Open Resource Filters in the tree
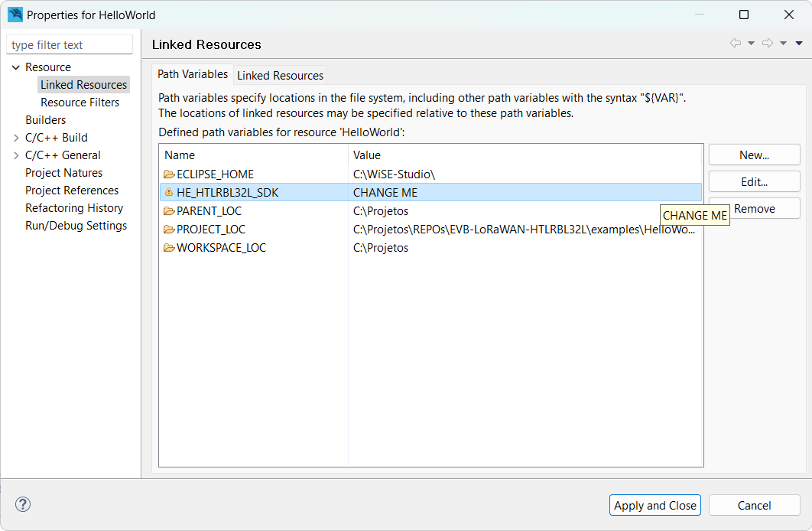The height and width of the screenshot is (531, 812). point(80,103)
